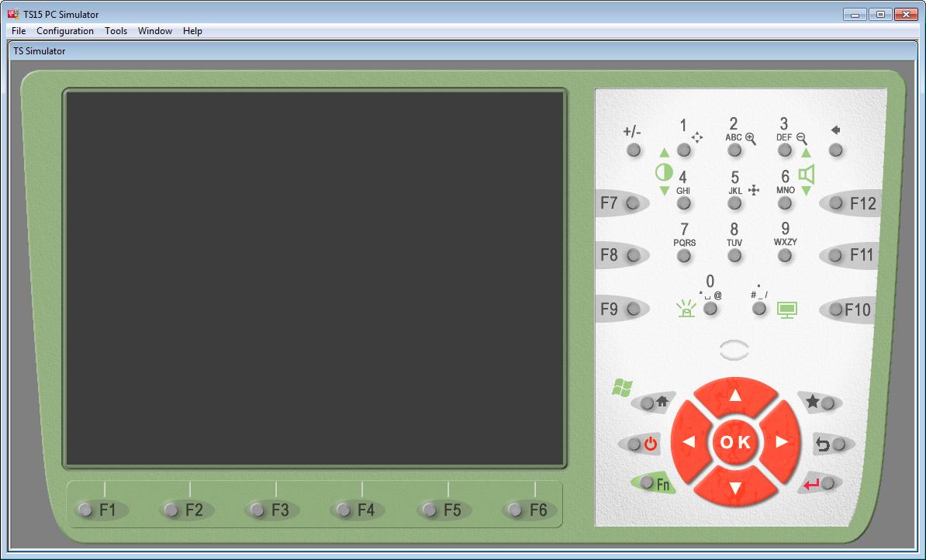Screen dimensions: 926x560
Task: Open favorites using the star key
Action: (828, 403)
